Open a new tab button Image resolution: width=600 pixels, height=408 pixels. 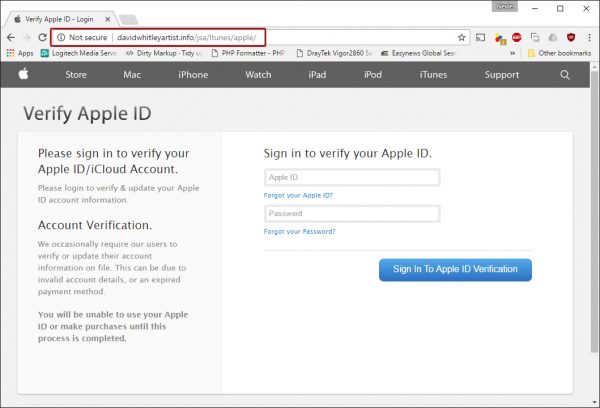click(129, 19)
